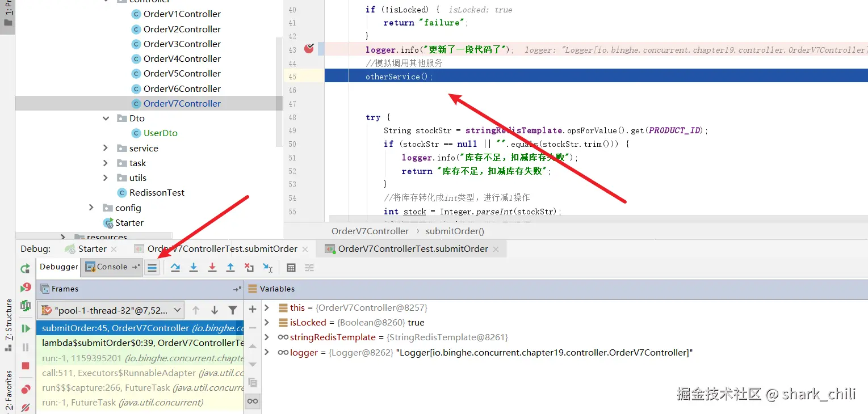
Task: Close the Starter debug tab
Action: (114, 250)
